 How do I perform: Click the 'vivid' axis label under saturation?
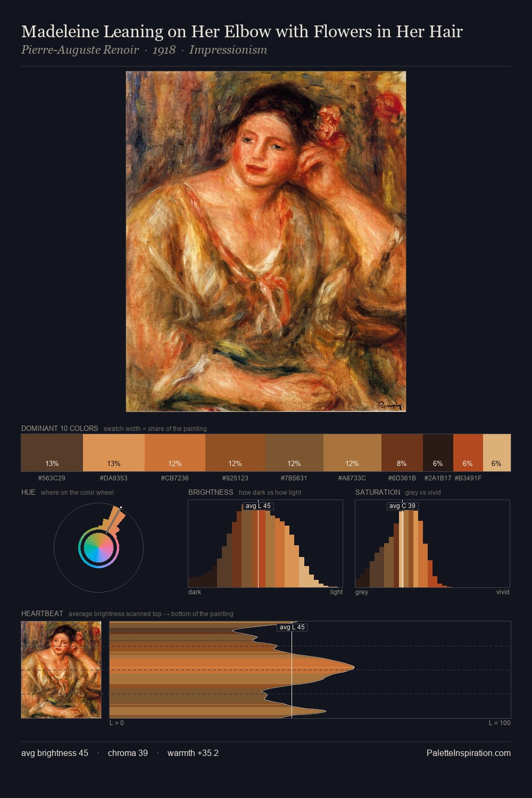point(503,592)
